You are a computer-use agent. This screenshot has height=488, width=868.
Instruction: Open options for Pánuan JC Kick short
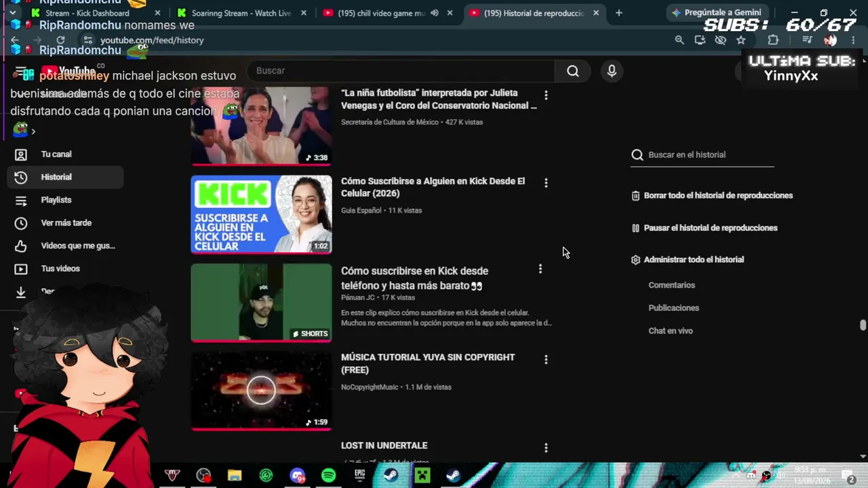pyautogui.click(x=540, y=270)
